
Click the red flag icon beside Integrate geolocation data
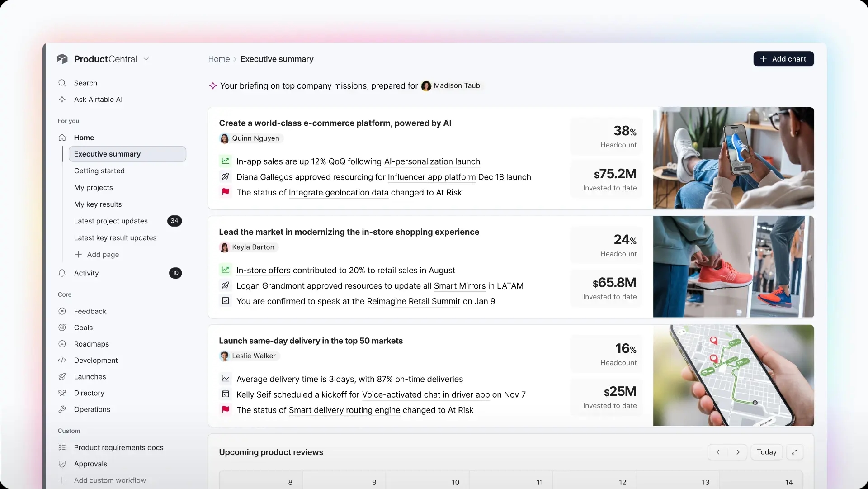click(x=225, y=191)
